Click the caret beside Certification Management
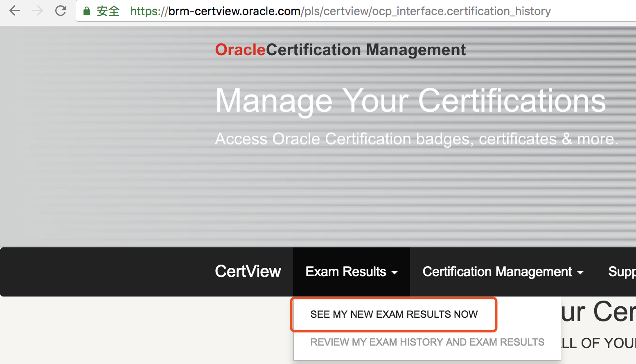This screenshot has height=364, width=636. (580, 273)
